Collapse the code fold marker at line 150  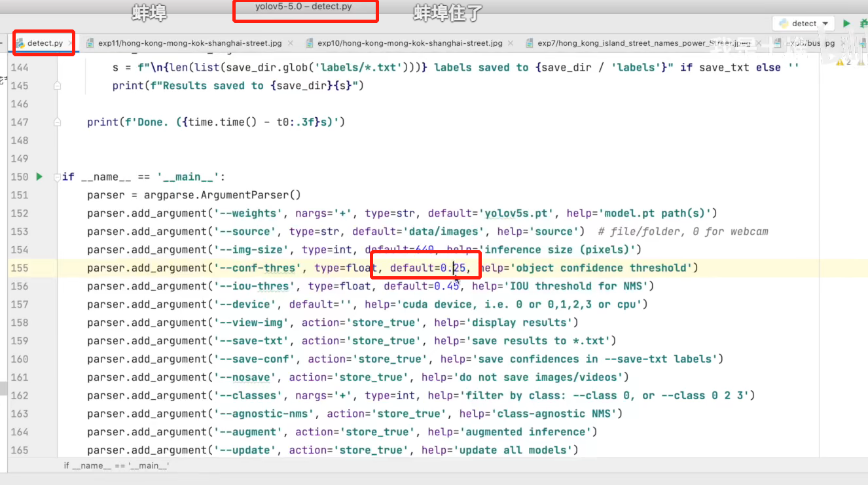tap(58, 177)
